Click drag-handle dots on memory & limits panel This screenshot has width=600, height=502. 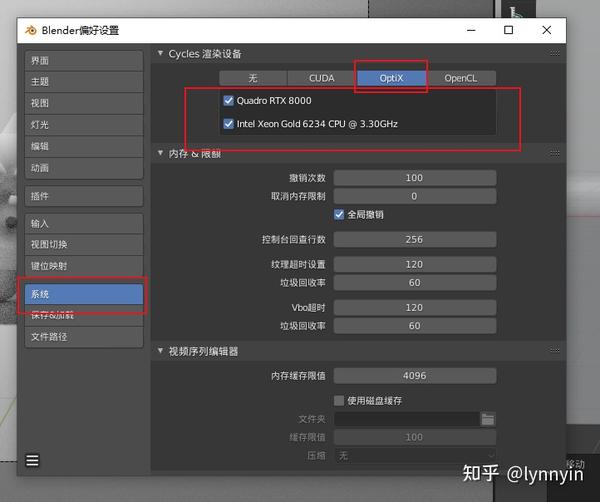(x=554, y=153)
